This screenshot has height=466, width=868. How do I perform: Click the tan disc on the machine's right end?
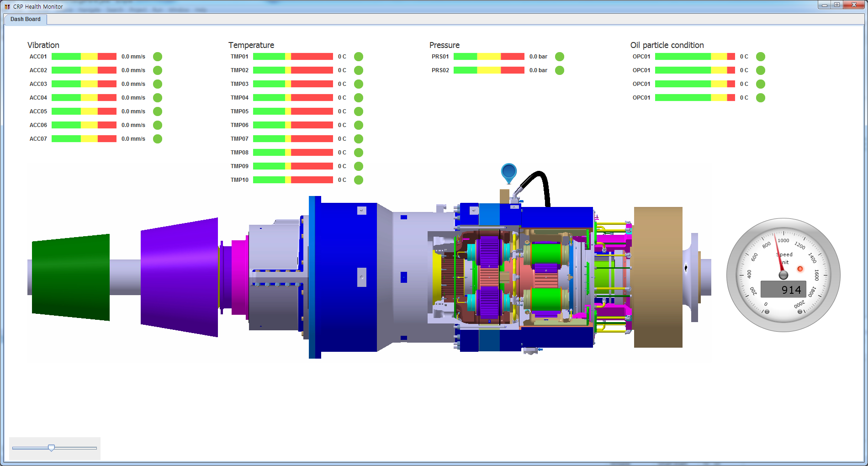point(658,277)
